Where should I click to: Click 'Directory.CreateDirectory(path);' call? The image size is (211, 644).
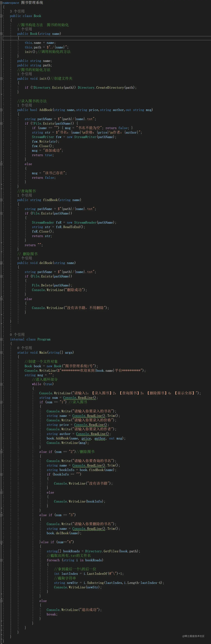pyautogui.click(x=107, y=87)
